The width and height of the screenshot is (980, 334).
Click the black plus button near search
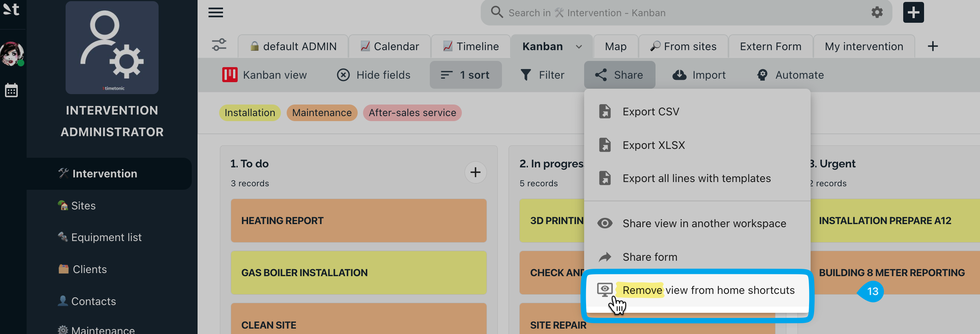tap(913, 12)
